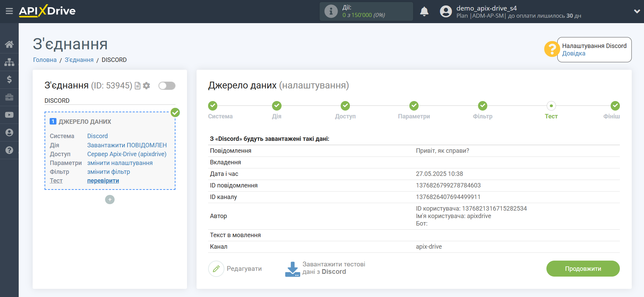Click the Редагувати pencil icon

[216, 269]
